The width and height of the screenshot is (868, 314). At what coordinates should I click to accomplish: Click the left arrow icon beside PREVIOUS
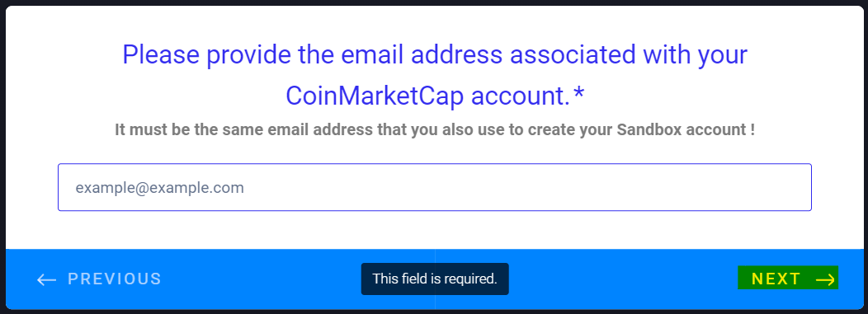(46, 279)
